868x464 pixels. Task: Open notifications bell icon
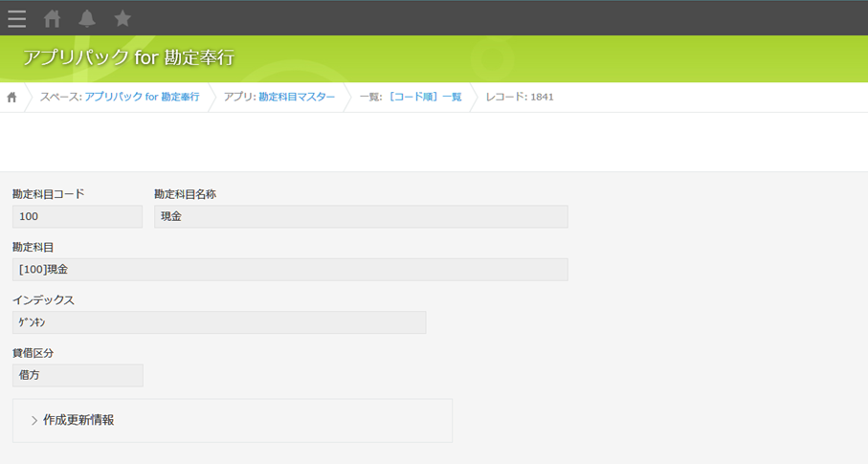click(87, 19)
